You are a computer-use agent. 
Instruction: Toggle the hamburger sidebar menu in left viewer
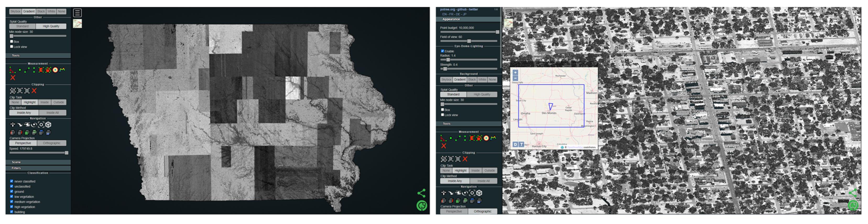tap(77, 13)
